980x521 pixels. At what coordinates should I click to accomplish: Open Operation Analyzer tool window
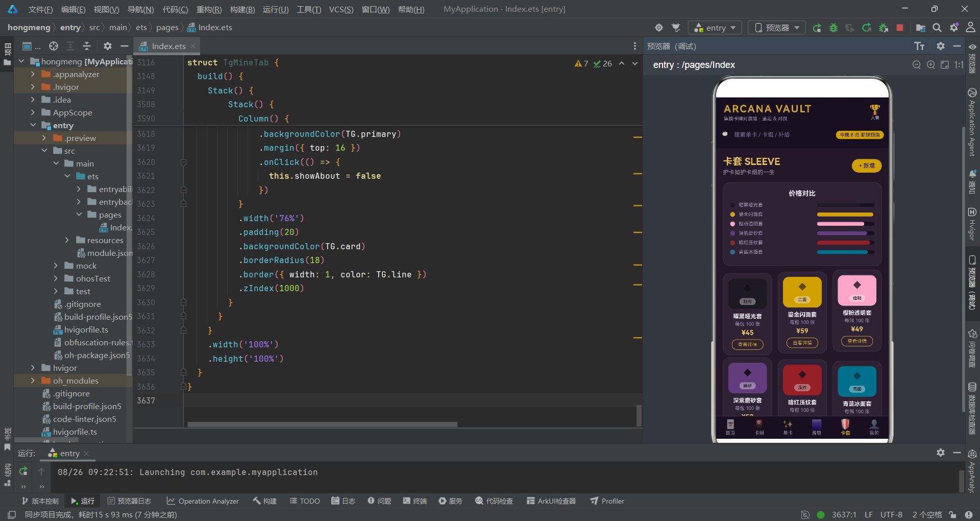tap(203, 501)
